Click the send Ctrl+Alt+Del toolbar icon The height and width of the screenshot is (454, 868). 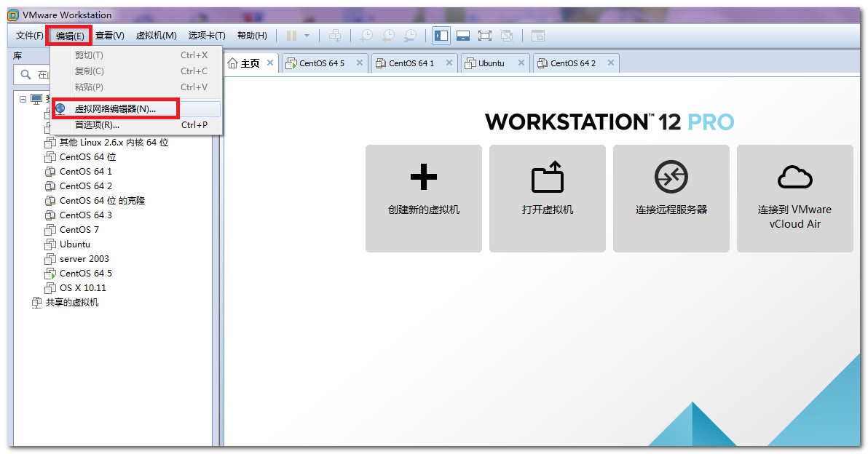click(335, 36)
